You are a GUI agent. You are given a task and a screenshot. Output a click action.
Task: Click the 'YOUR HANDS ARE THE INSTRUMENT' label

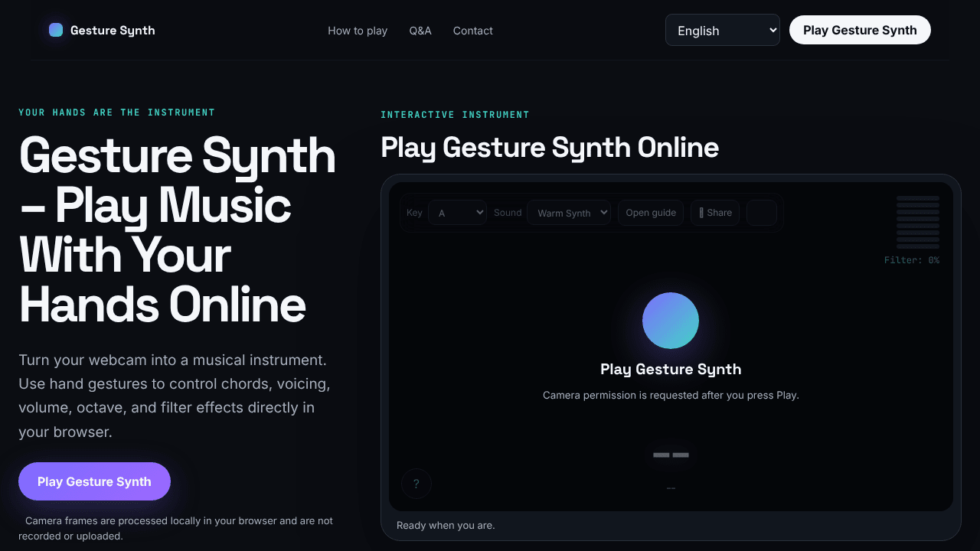116,112
